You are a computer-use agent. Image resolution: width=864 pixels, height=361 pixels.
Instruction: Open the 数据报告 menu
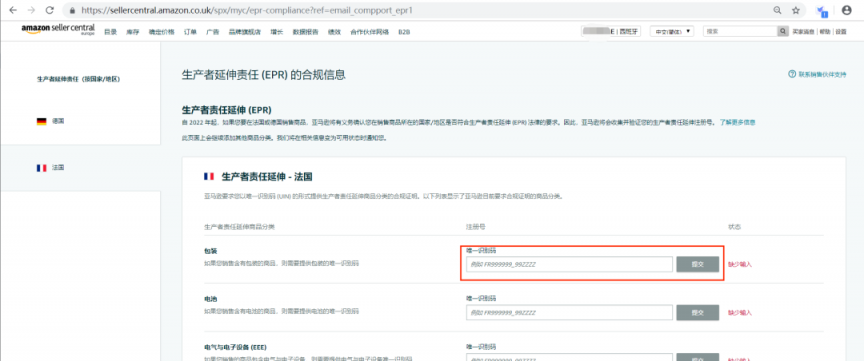click(305, 32)
